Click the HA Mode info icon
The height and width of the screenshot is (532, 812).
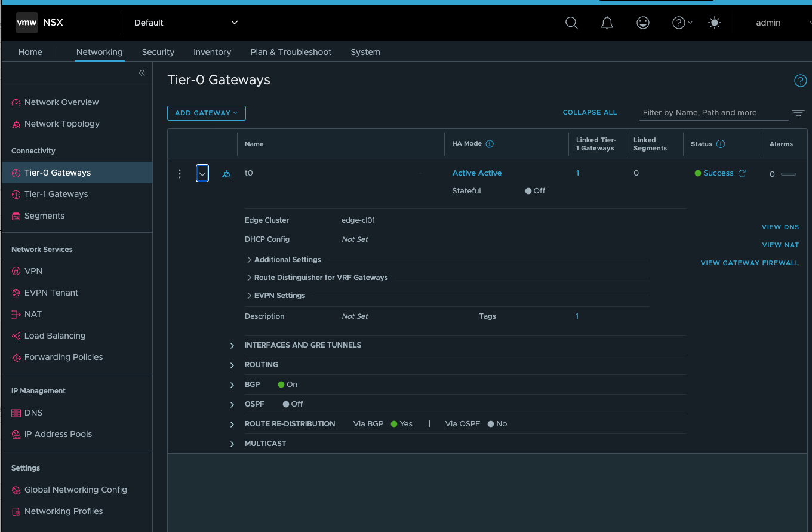490,144
